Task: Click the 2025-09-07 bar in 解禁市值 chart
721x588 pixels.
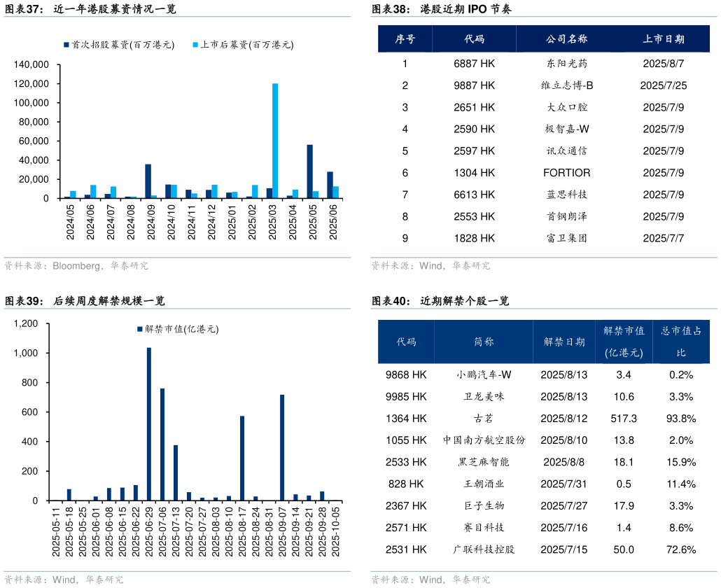Action: [x=282, y=447]
